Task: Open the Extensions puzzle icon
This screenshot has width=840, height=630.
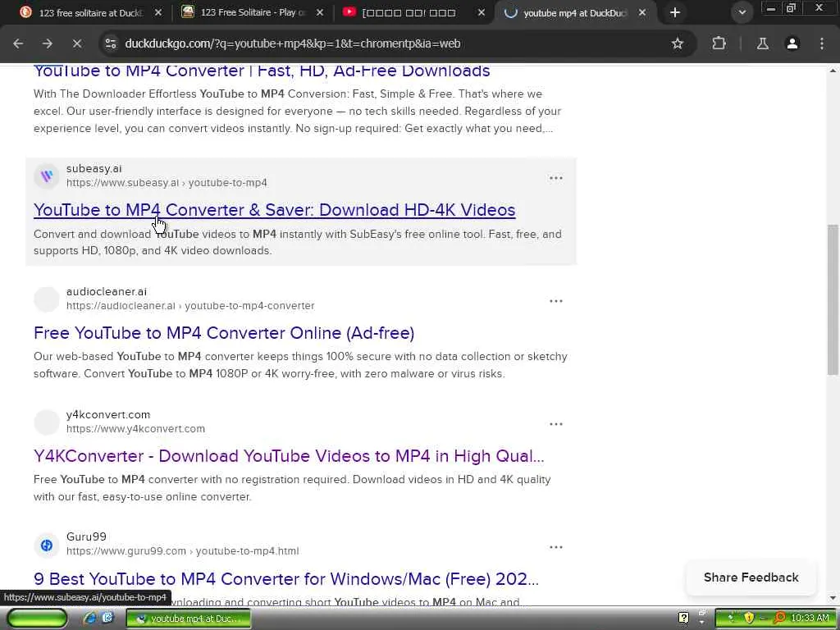Action: pos(719,43)
